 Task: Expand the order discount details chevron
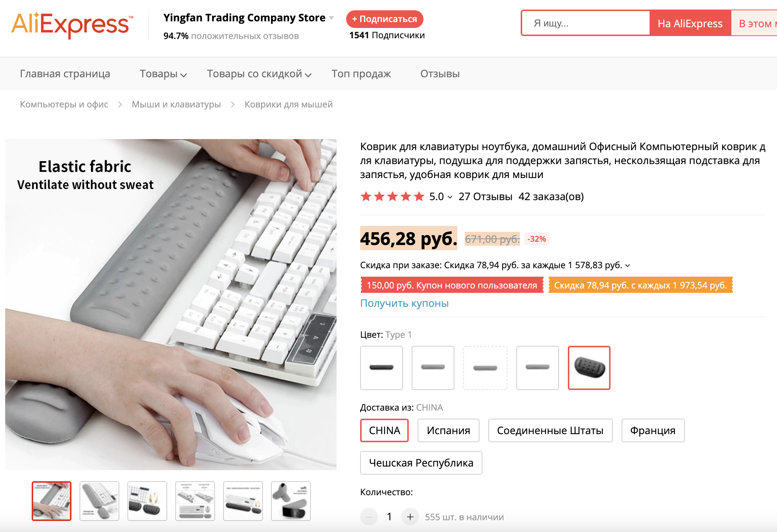(x=627, y=265)
